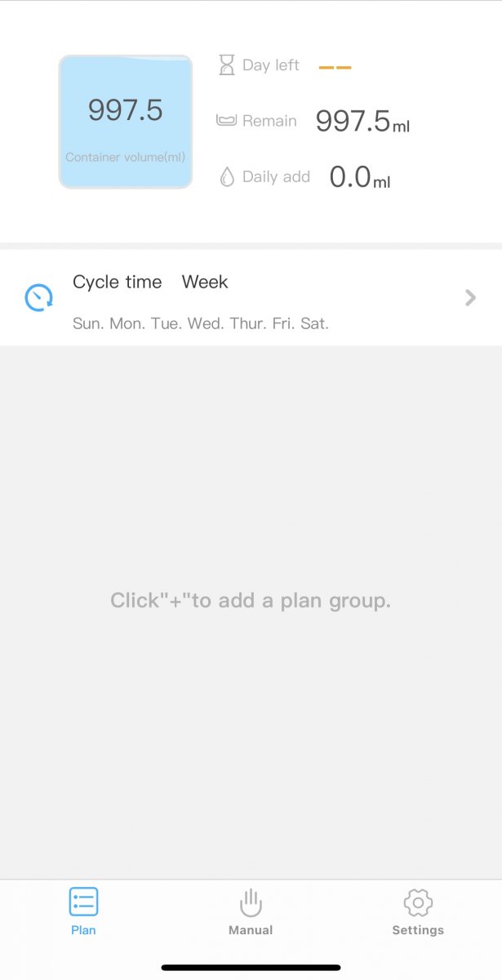Switch to the Manual tab label

coord(251,930)
